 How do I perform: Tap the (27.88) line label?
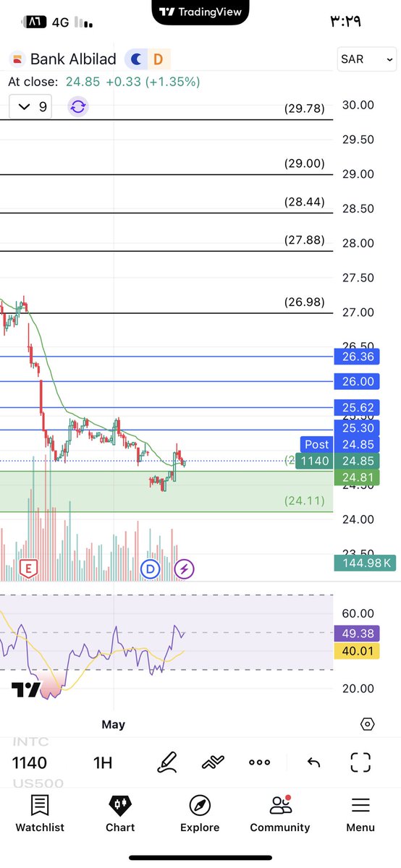click(304, 240)
